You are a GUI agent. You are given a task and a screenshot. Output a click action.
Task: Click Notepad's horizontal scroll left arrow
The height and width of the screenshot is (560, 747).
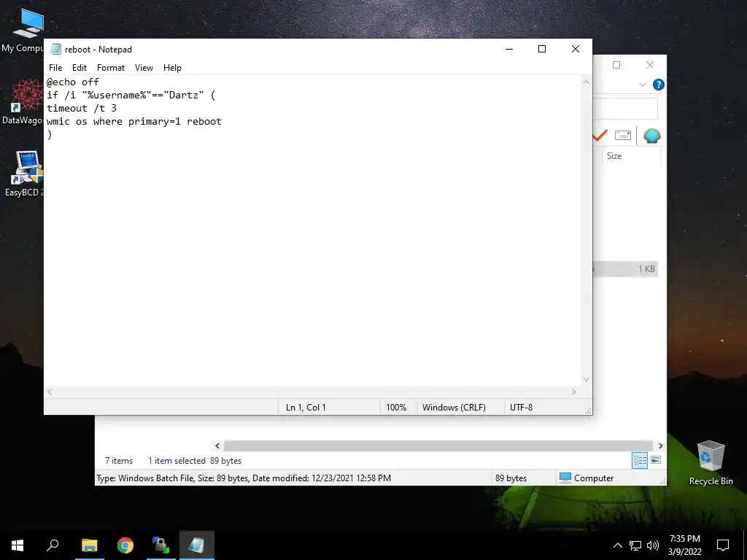pyautogui.click(x=50, y=392)
